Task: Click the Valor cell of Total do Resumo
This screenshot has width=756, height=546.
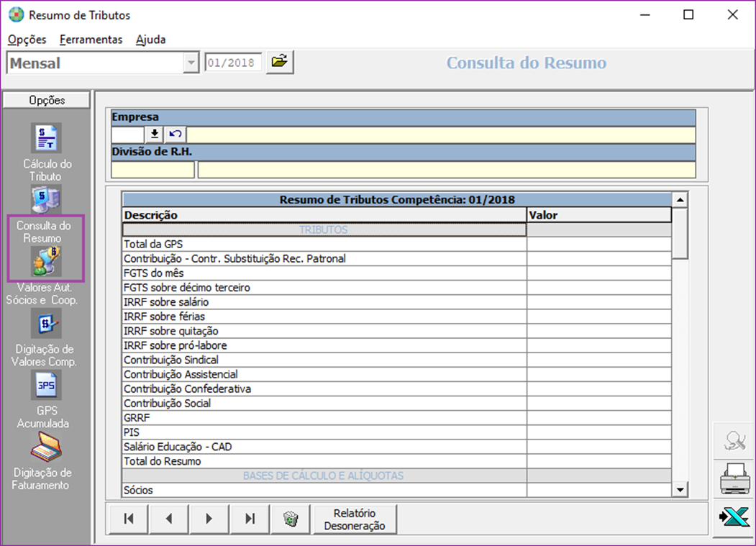Action: [598, 461]
